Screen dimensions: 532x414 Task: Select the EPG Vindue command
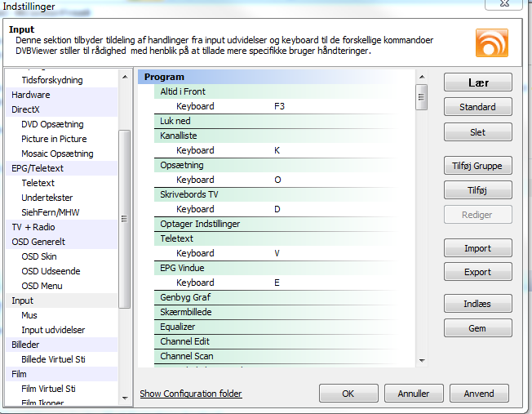pos(284,268)
